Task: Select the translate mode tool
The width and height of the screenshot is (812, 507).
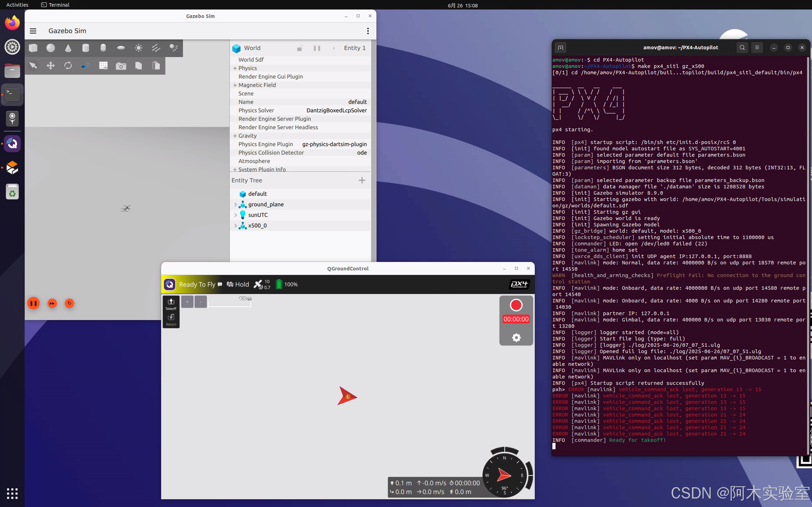Action: [51, 65]
